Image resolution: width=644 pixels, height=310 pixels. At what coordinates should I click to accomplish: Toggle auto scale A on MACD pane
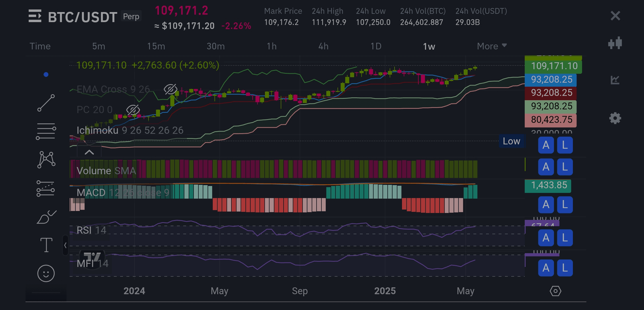(x=546, y=205)
